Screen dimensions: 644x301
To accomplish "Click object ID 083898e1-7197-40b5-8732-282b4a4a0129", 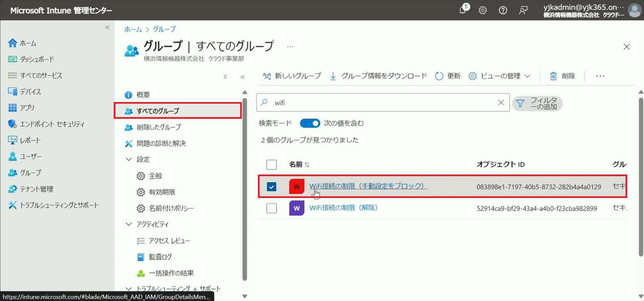I will (x=539, y=187).
